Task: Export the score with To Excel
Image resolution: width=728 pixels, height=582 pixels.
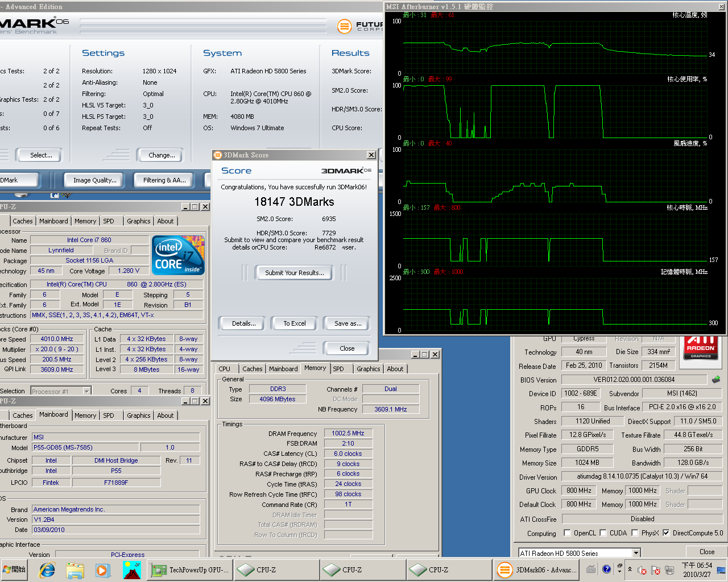Action: coord(295,323)
